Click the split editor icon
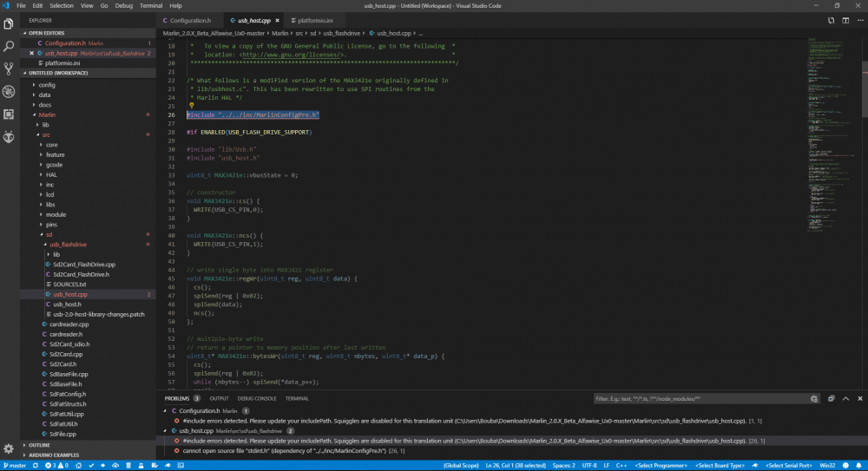 click(845, 21)
